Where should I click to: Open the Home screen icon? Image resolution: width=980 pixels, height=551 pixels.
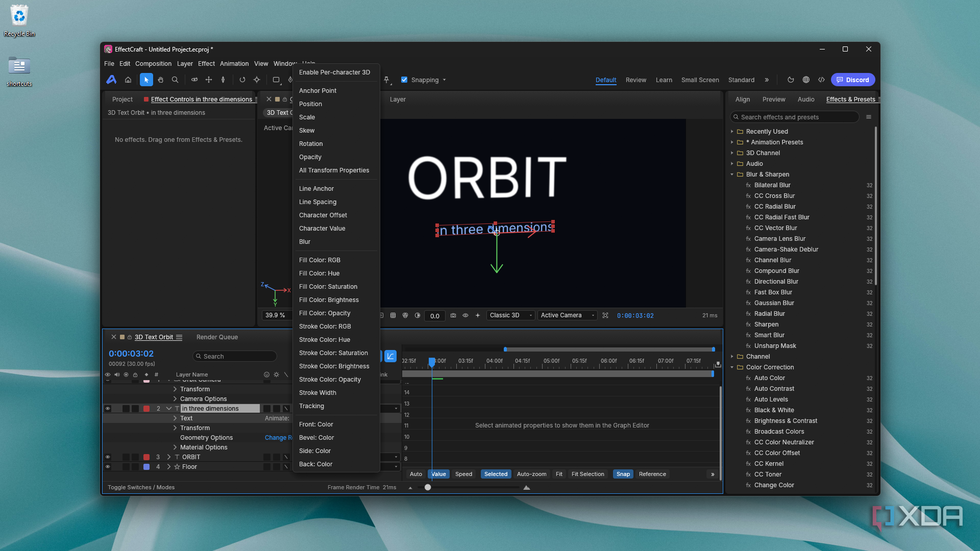point(128,80)
